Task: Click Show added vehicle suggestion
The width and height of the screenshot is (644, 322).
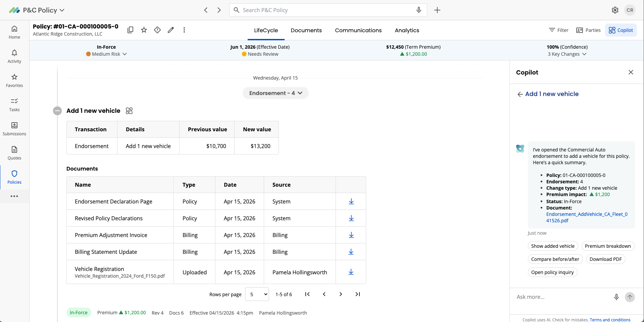Action: pyautogui.click(x=553, y=246)
